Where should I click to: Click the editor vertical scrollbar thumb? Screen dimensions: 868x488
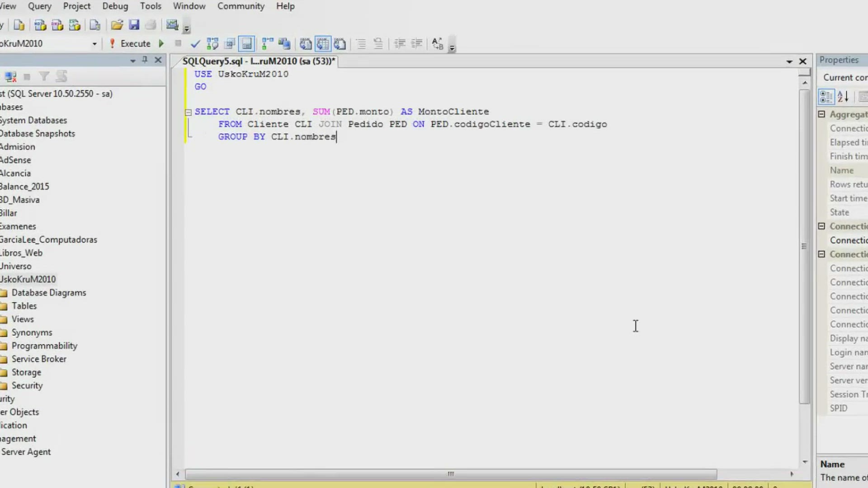(x=804, y=246)
